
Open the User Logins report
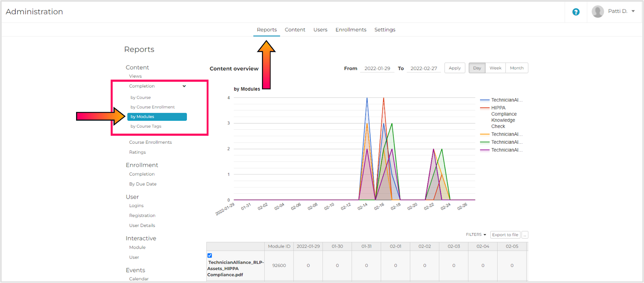click(136, 206)
